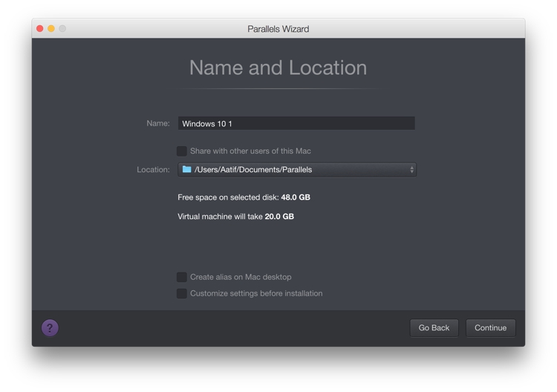Click the 'Name:' label
The image size is (557, 392).
click(158, 123)
